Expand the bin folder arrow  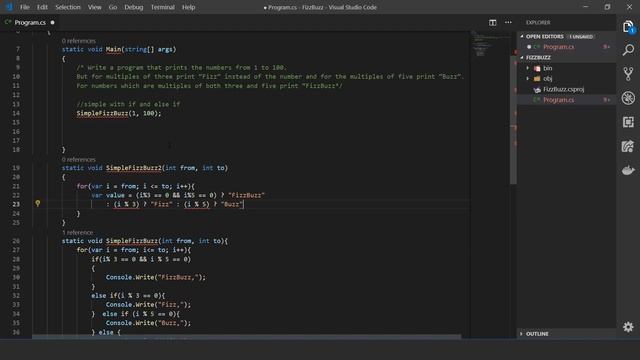pos(528,68)
